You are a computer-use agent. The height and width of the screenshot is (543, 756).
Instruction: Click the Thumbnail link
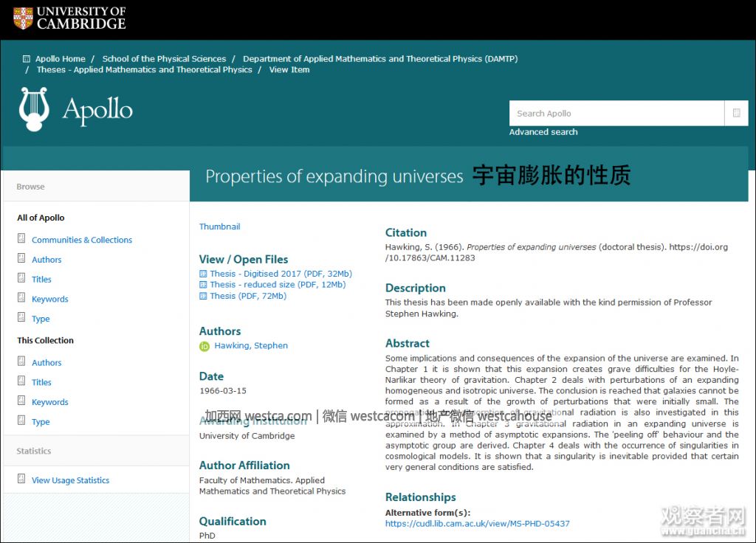[x=219, y=226]
